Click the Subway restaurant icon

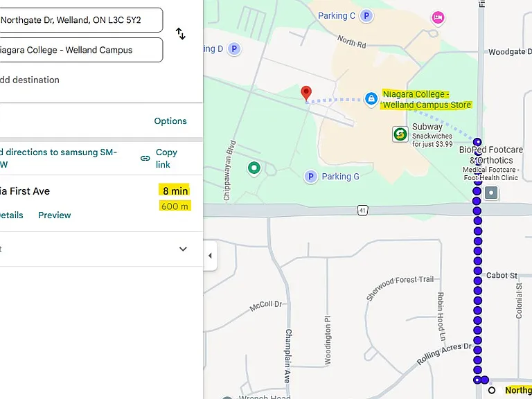click(400, 134)
